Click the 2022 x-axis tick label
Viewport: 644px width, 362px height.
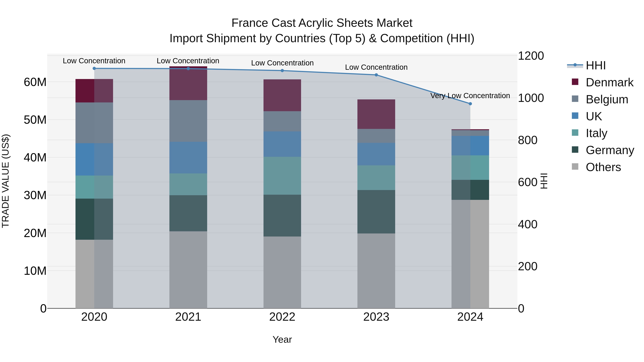[282, 317]
